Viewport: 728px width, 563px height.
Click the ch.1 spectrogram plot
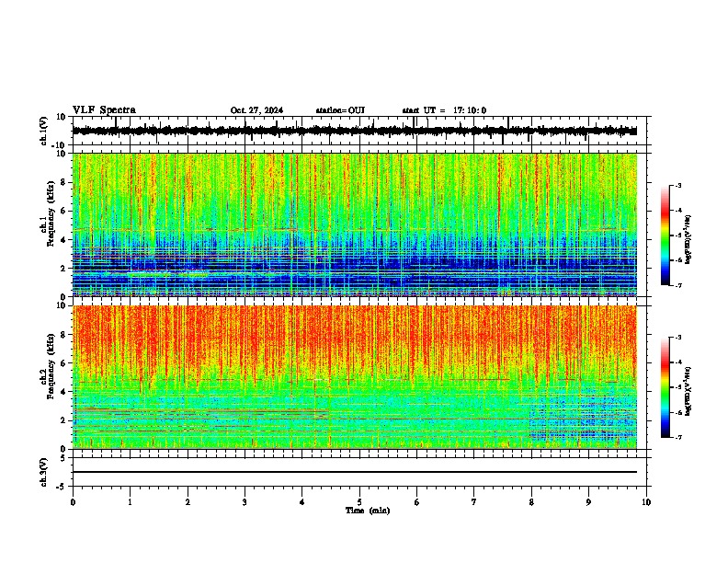pyautogui.click(x=354, y=224)
